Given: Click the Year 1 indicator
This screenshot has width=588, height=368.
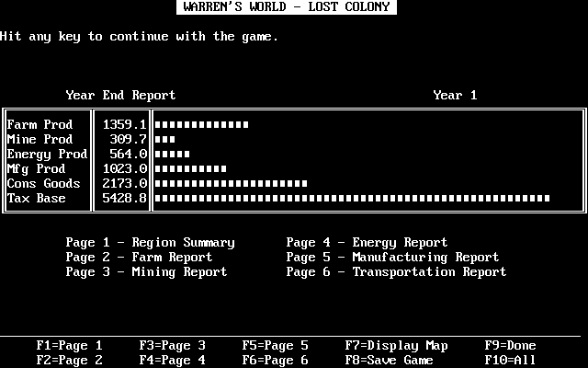Looking at the screenshot, I should click(456, 96).
